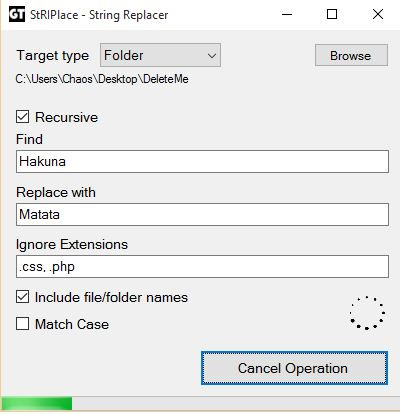Click the DeleteMe folder path text
Viewport: 400px width, 414px height.
coord(102,79)
